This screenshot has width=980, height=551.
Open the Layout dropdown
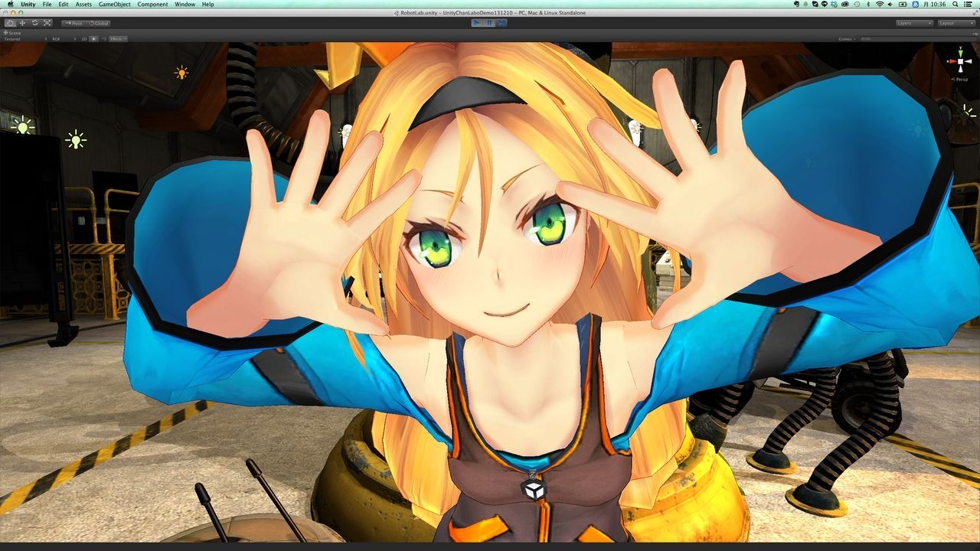957,23
